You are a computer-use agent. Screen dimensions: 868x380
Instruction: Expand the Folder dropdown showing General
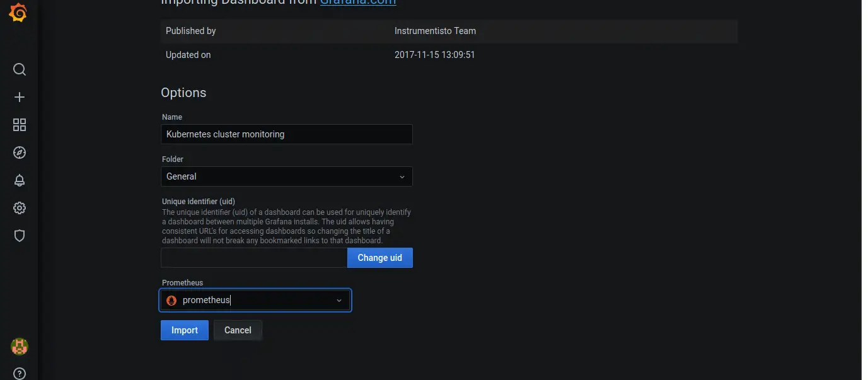click(286, 176)
